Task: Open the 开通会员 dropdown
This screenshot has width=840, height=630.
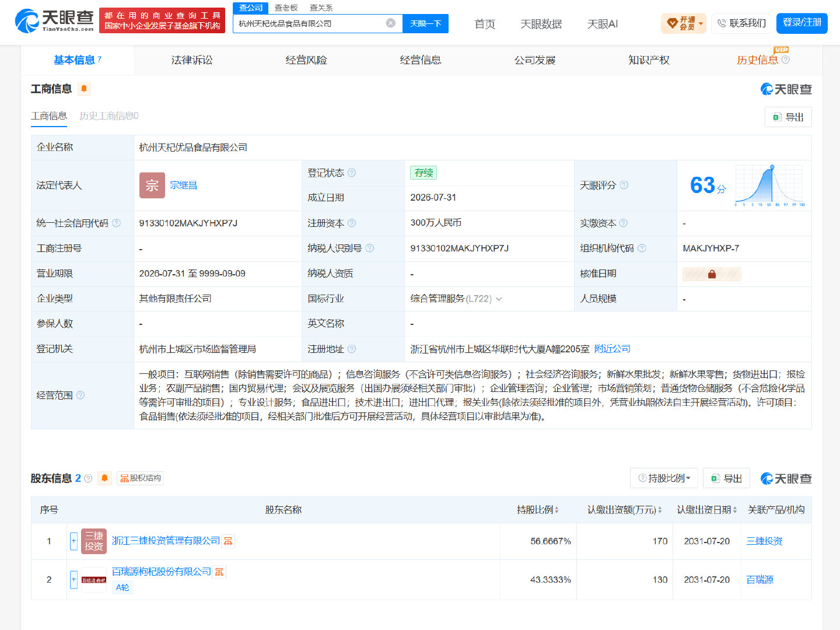Action: click(x=683, y=23)
